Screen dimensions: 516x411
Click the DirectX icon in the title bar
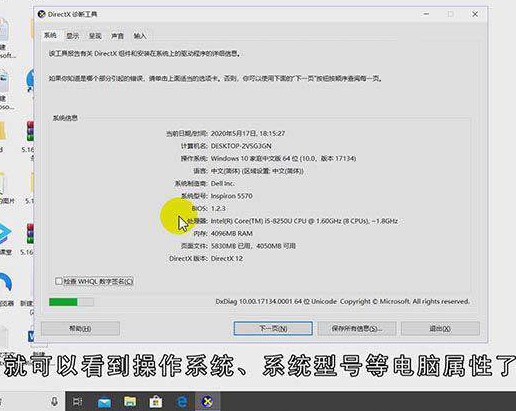click(x=41, y=14)
